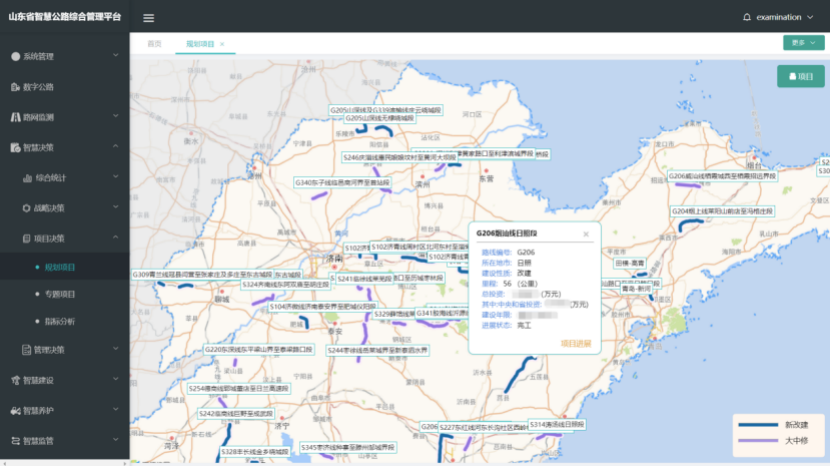830x468 pixels.
Task: Click the S314 project label on map
Action: pos(557,425)
